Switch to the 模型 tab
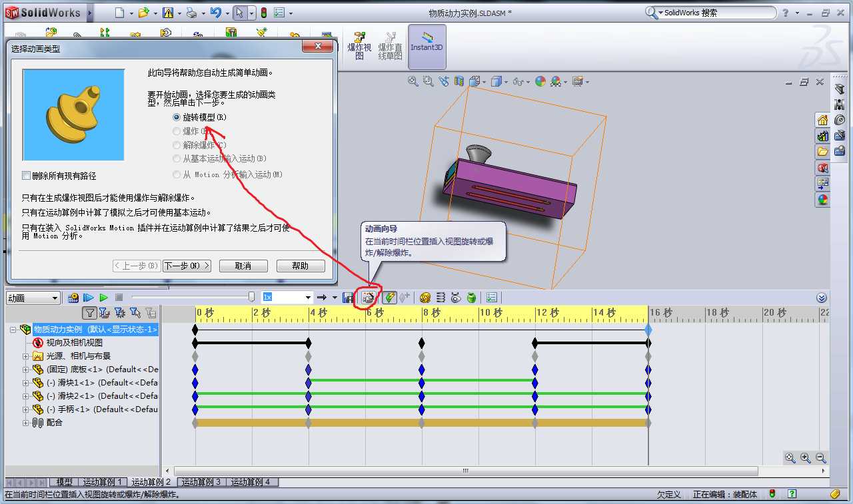 pyautogui.click(x=64, y=482)
